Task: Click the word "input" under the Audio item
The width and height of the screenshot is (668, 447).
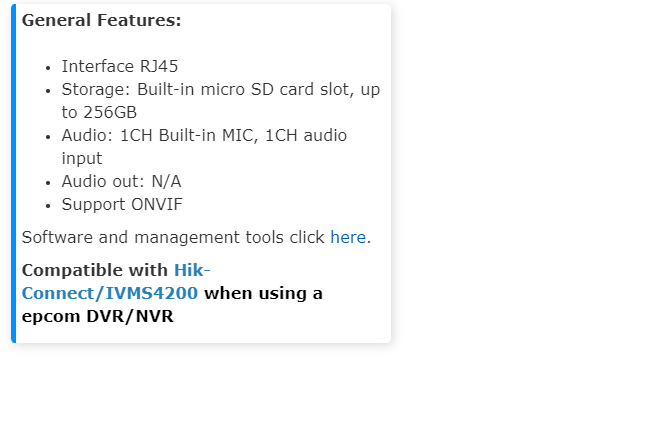Action: [x=82, y=158]
